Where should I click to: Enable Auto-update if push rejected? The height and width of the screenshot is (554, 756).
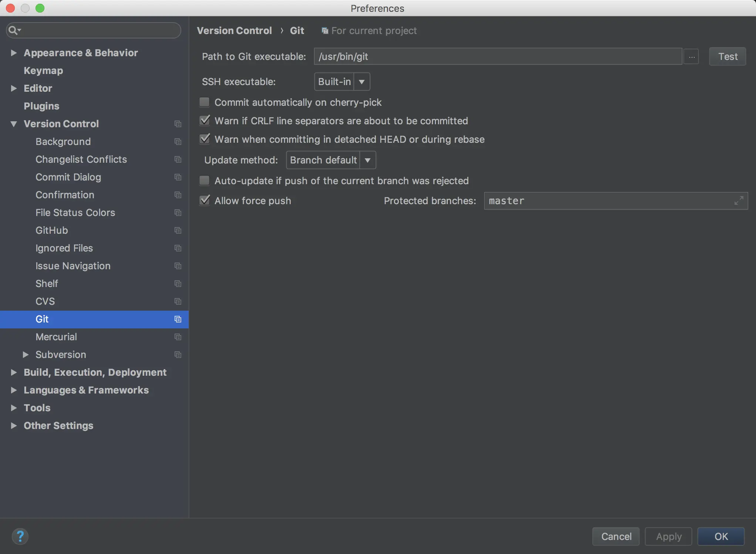click(x=205, y=180)
